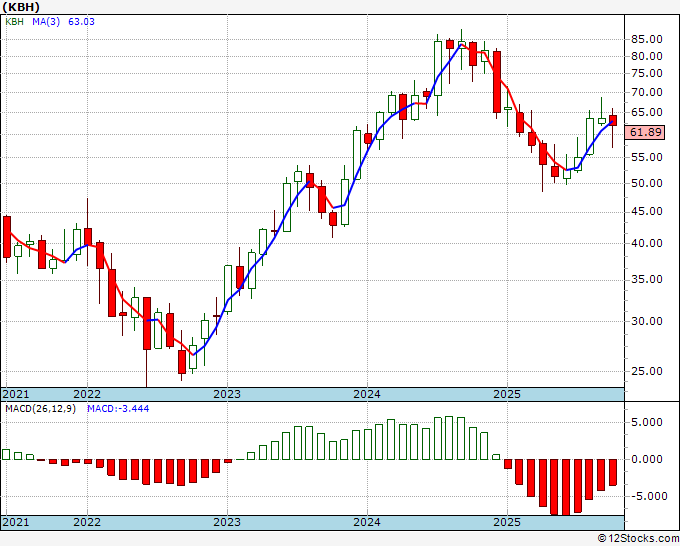Click the moving average value 63.03
Screen dimensions: 680x546
(x=81, y=21)
